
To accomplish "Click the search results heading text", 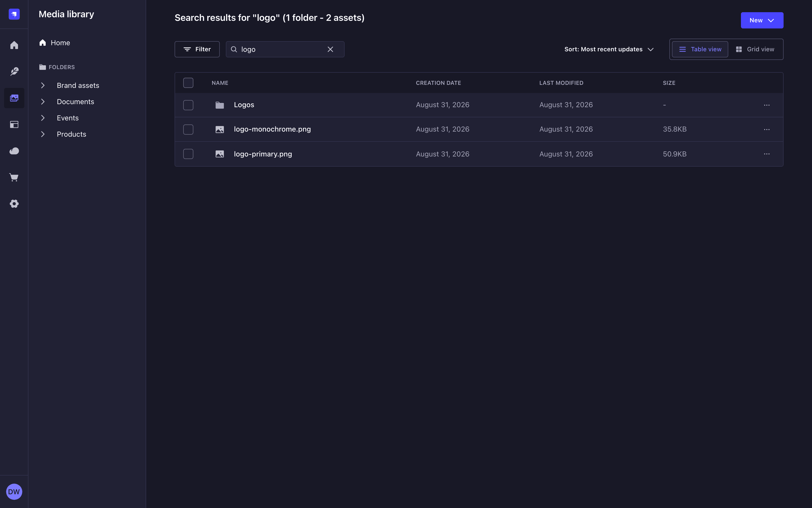I will (x=269, y=18).
